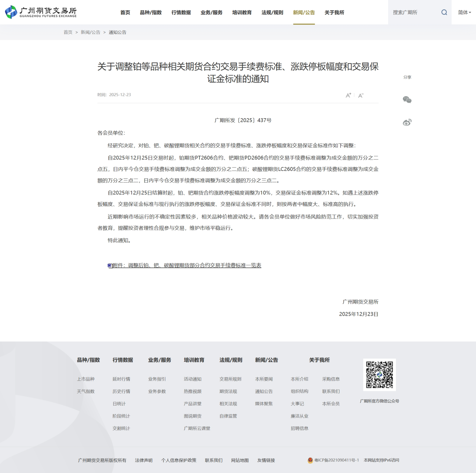Open the 法规/规则 top menu item

click(x=272, y=12)
